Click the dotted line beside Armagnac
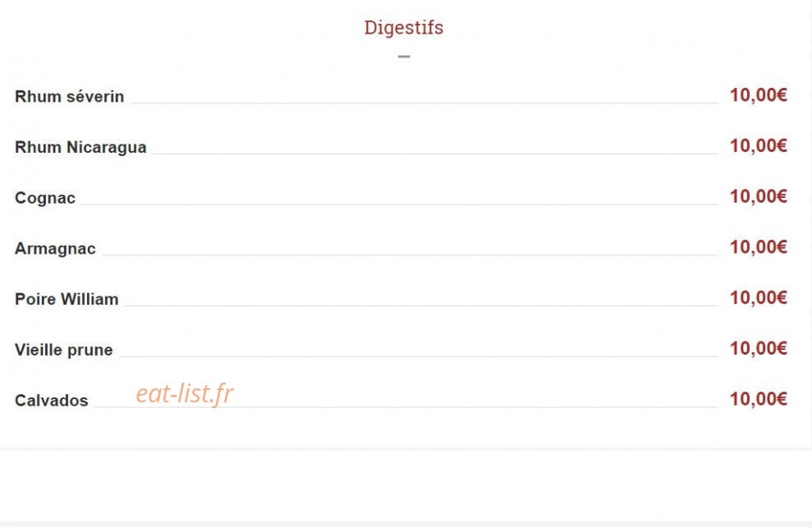 pyautogui.click(x=410, y=255)
